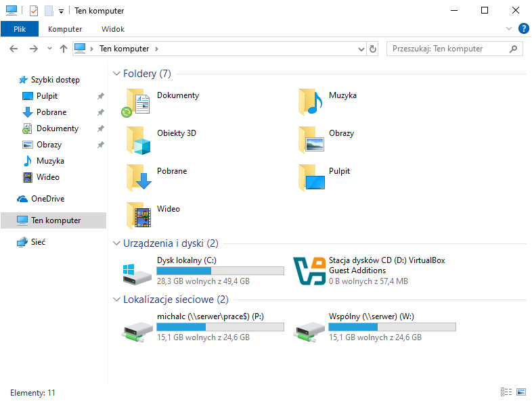The width and height of the screenshot is (532, 401).
Task: Select Obrazy in the navigation pane
Action: (x=49, y=145)
